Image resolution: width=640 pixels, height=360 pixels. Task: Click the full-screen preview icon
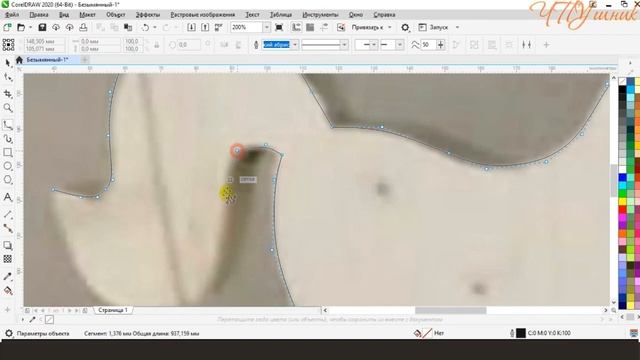pos(279,27)
